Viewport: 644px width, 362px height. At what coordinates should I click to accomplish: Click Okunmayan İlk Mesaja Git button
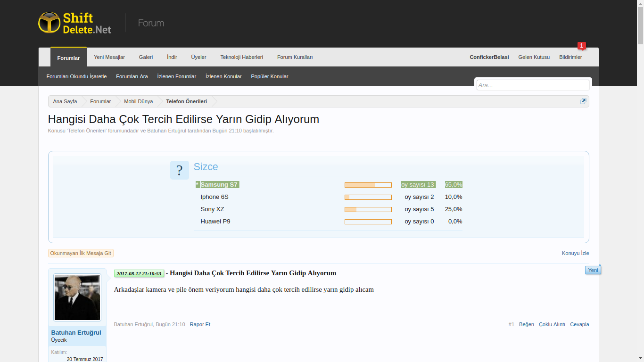coord(81,253)
